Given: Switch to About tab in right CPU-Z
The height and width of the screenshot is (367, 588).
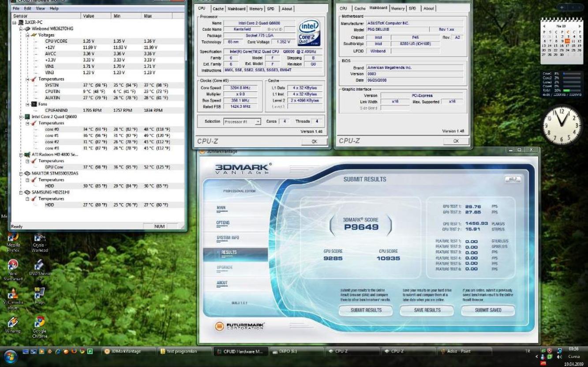Looking at the screenshot, I should click(429, 8).
